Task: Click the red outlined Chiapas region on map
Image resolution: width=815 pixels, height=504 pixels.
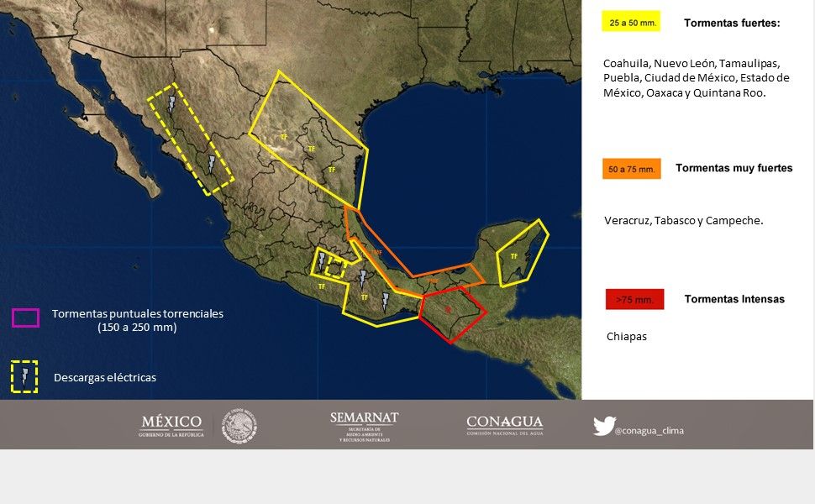Action: (x=450, y=312)
